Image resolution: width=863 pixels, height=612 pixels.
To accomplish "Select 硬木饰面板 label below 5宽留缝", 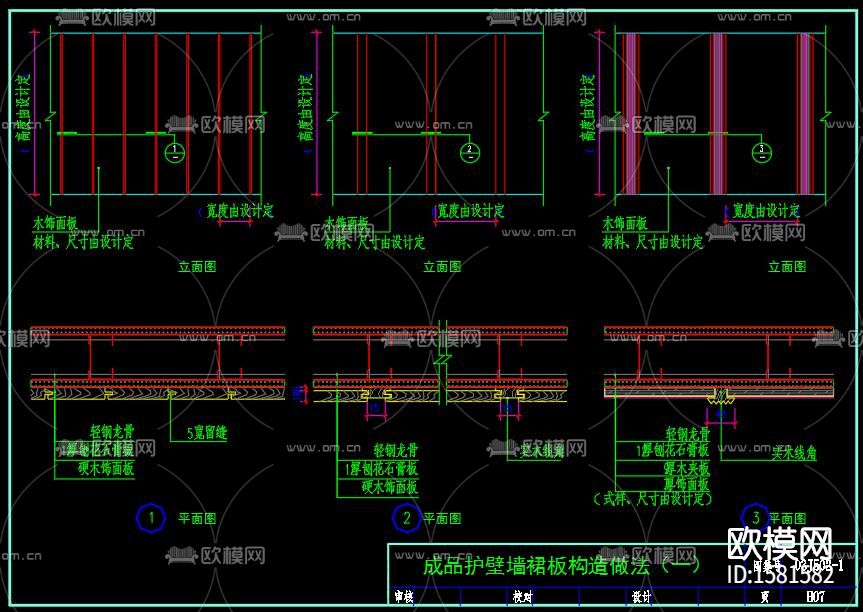I will point(106,468).
